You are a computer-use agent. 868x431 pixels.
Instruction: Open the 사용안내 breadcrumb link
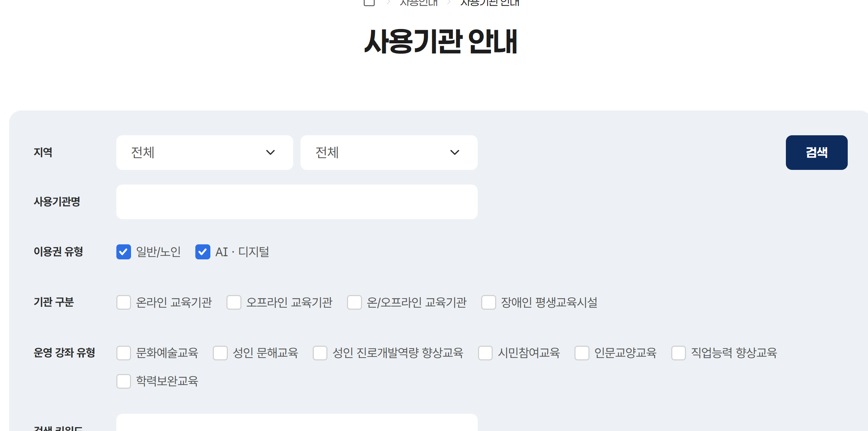point(418,3)
